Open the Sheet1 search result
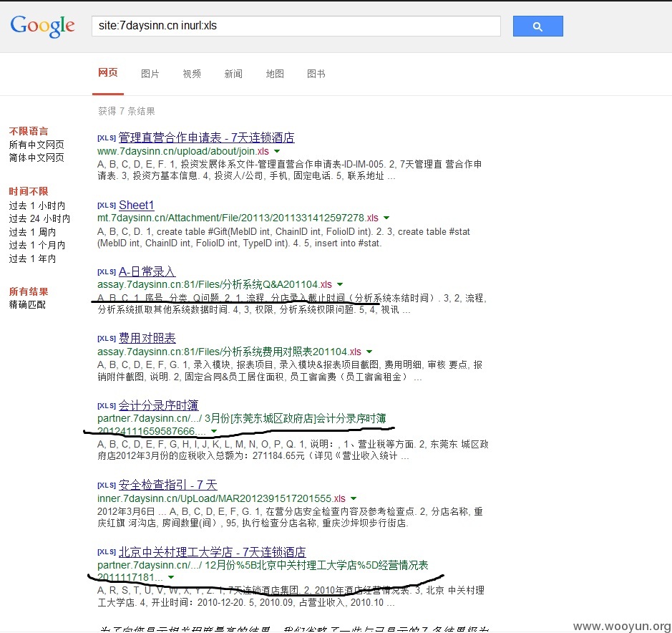 [136, 205]
